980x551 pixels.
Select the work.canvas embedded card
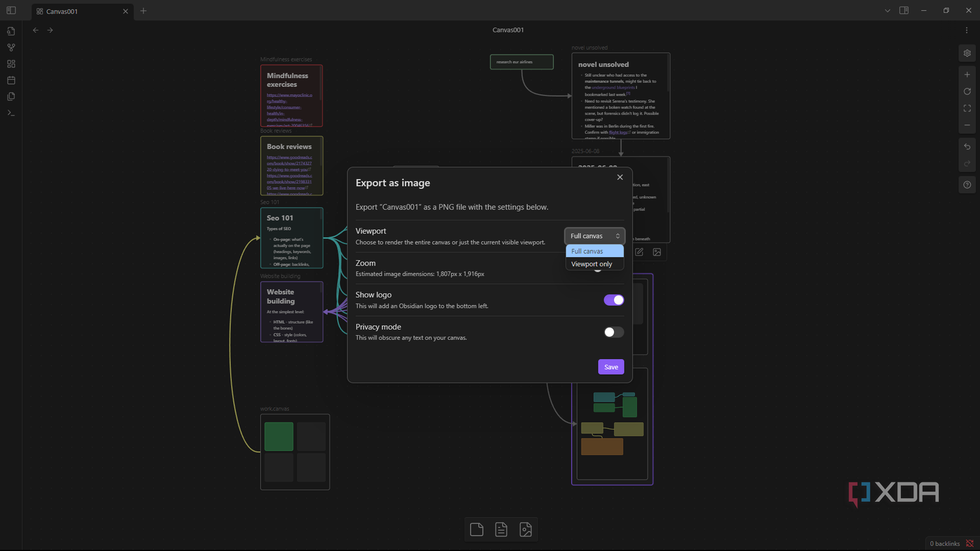click(295, 452)
